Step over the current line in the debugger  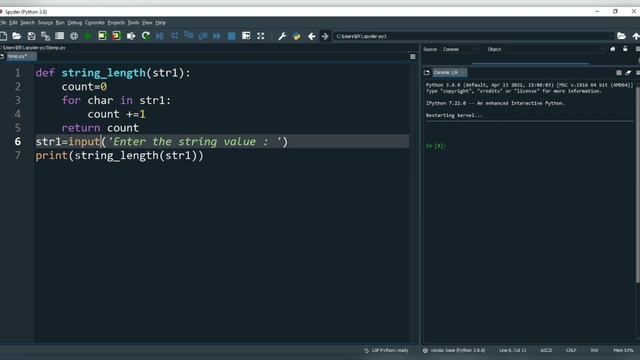click(x=175, y=36)
